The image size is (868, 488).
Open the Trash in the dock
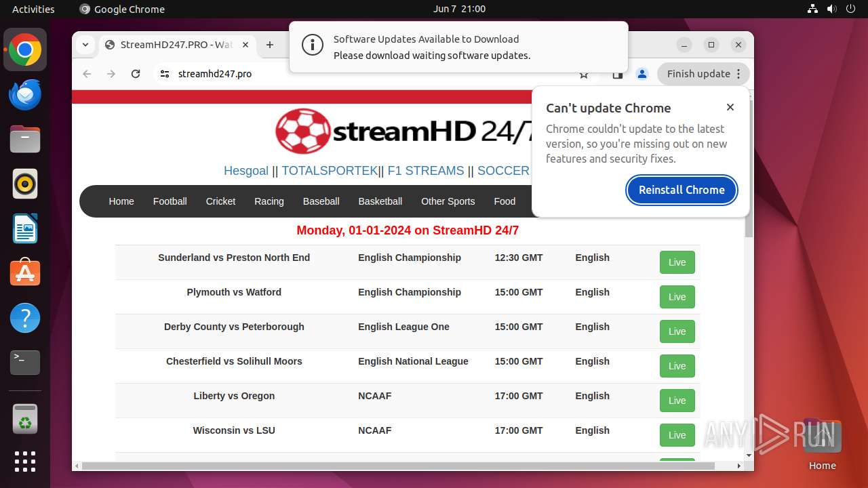coord(25,419)
